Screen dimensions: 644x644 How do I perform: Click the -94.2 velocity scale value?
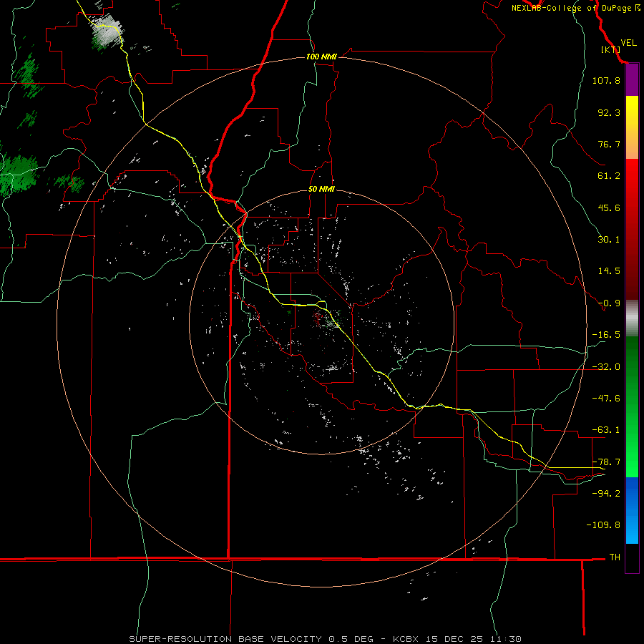[x=606, y=493]
